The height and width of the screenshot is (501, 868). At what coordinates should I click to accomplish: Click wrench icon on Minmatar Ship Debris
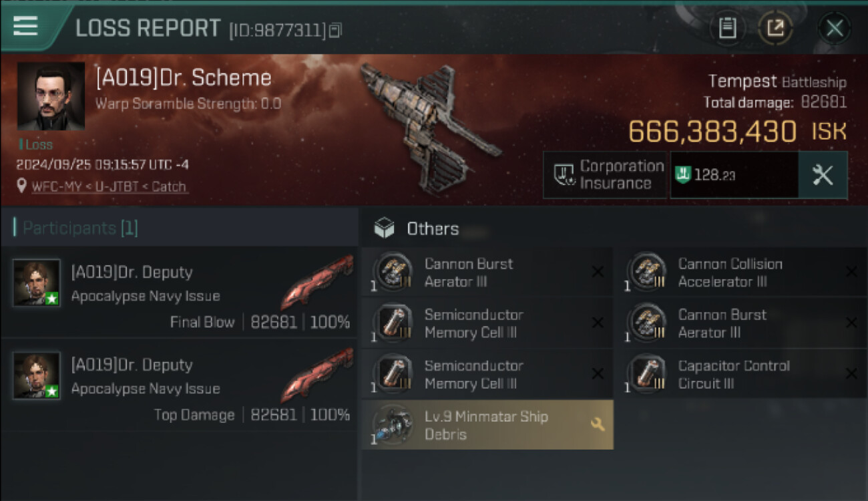coord(597,424)
